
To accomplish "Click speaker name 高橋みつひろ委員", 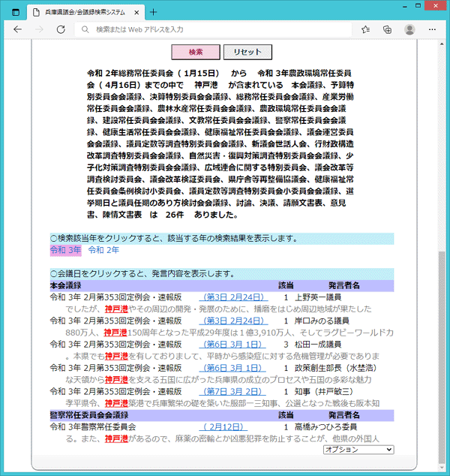I will click(325, 427).
